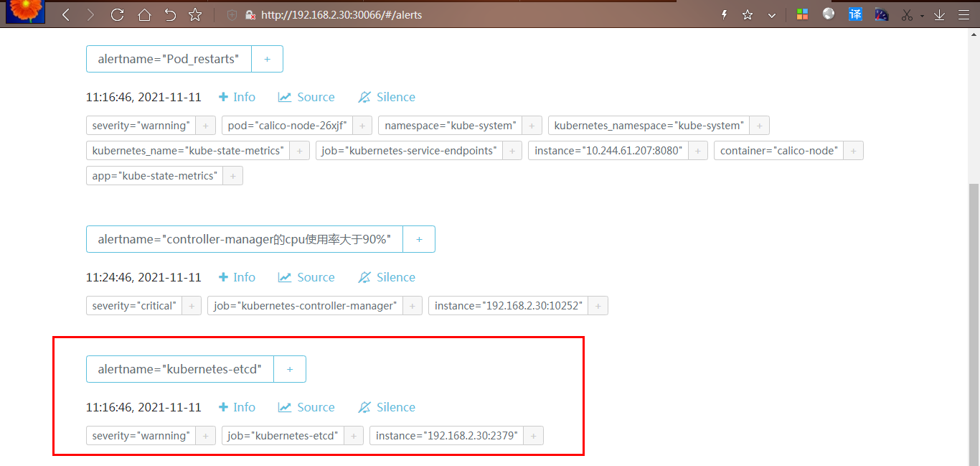This screenshot has width=980, height=466.
Task: Click job="kubernetes-etcd" label
Action: [x=283, y=436]
